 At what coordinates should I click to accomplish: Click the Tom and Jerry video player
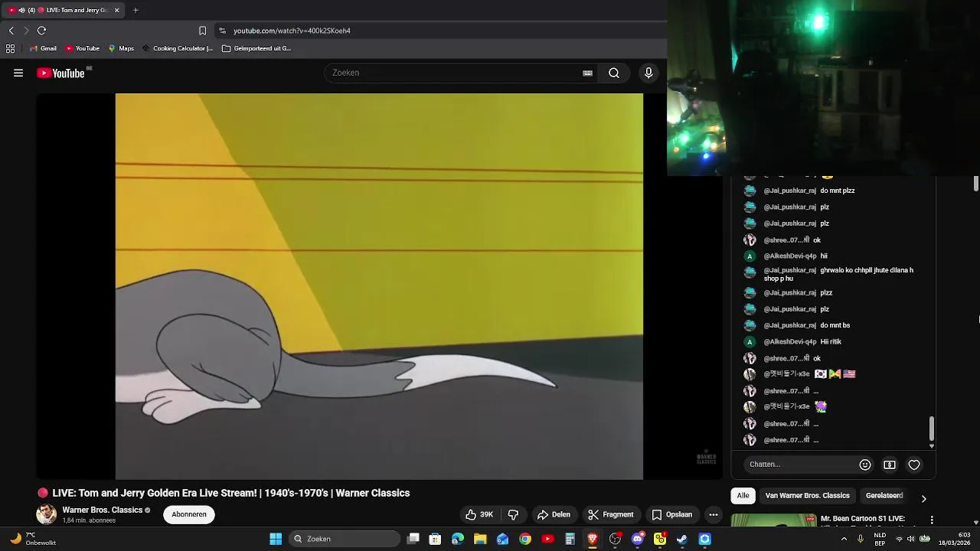(x=379, y=286)
